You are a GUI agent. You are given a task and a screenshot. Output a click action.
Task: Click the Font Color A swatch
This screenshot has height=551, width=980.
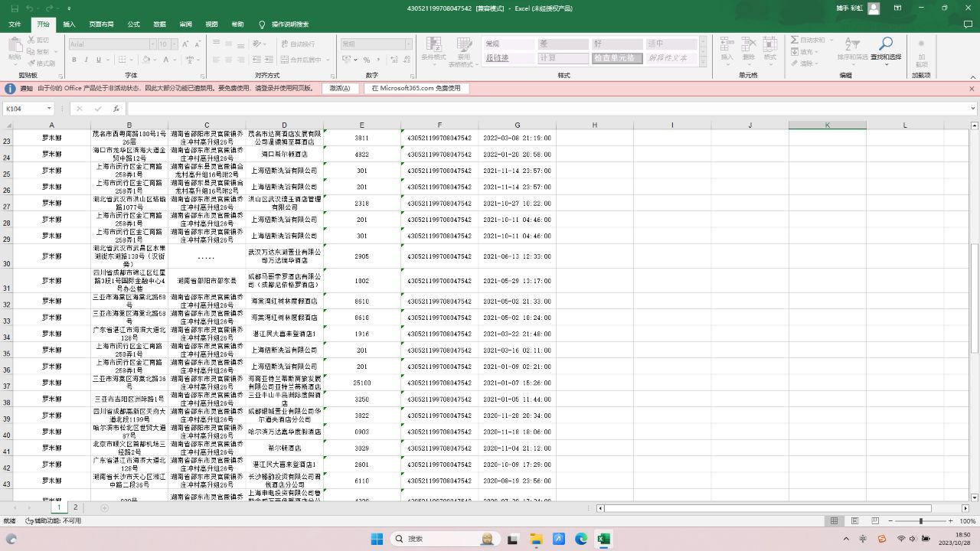165,60
